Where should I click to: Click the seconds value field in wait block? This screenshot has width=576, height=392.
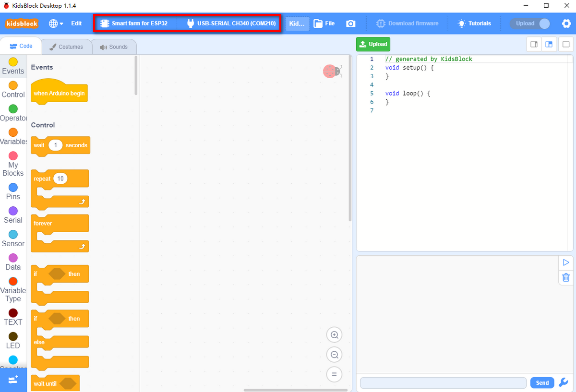tap(56, 145)
